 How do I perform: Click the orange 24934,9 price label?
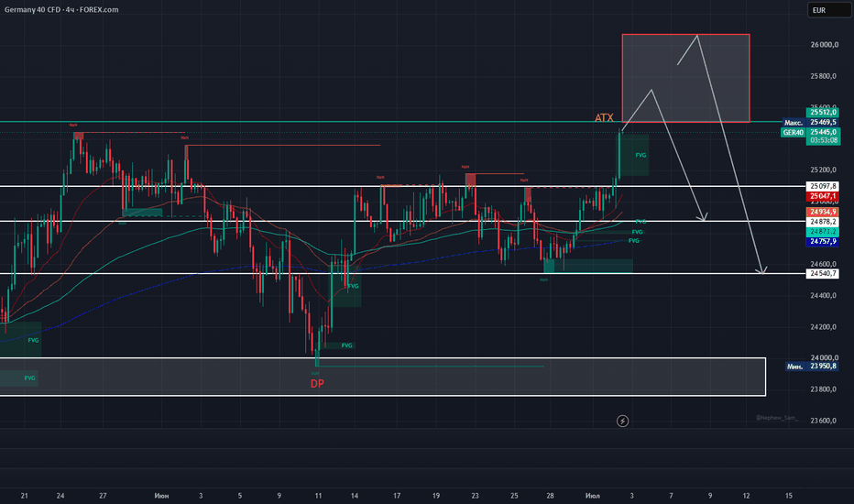(823, 212)
